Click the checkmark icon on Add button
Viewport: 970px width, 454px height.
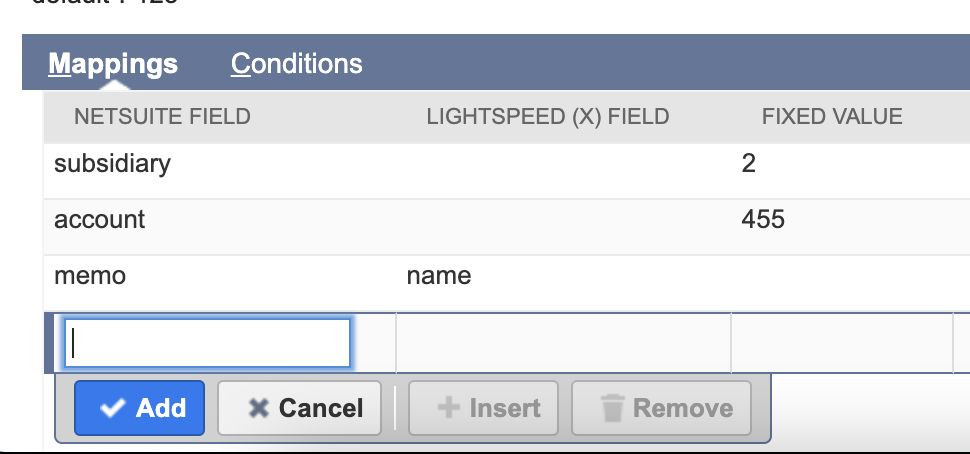click(112, 408)
